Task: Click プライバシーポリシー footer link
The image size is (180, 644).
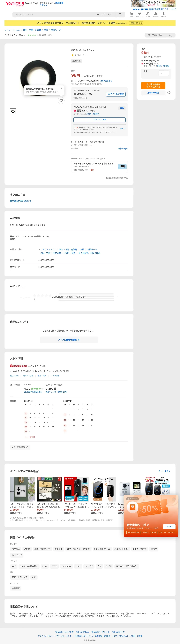Action: tap(46, 636)
